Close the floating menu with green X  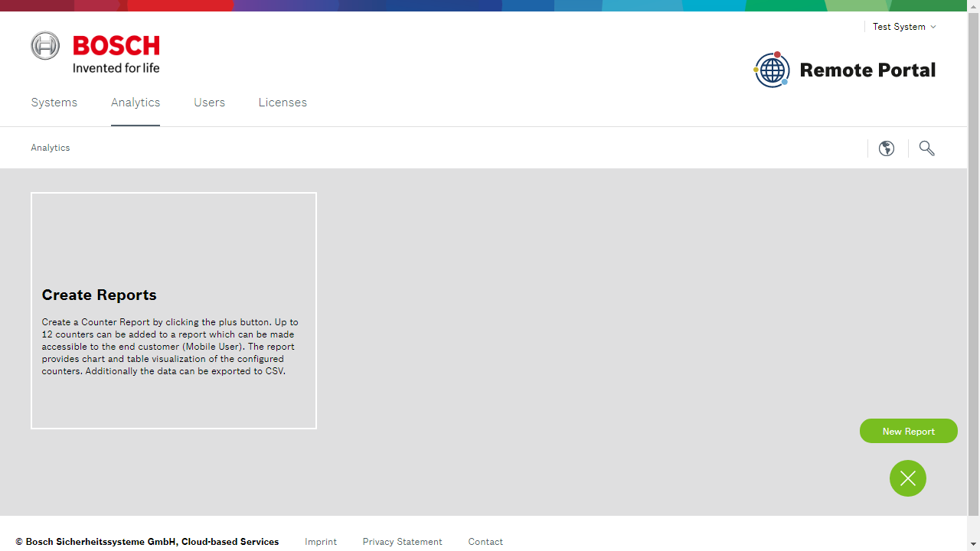click(x=908, y=478)
